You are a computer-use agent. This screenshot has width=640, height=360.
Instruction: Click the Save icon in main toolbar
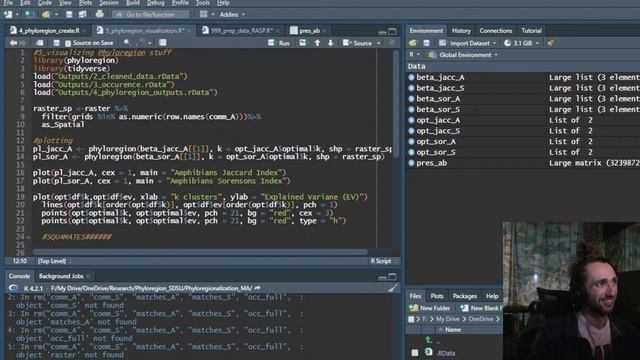tap(69, 14)
